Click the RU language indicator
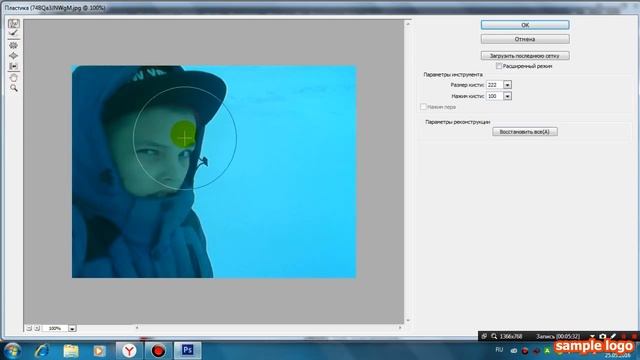 (x=499, y=350)
